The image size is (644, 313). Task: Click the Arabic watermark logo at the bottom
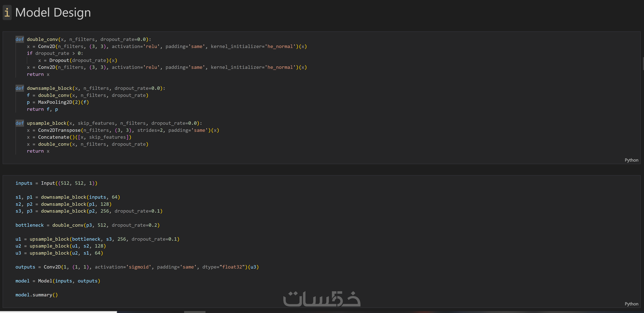coord(322,299)
